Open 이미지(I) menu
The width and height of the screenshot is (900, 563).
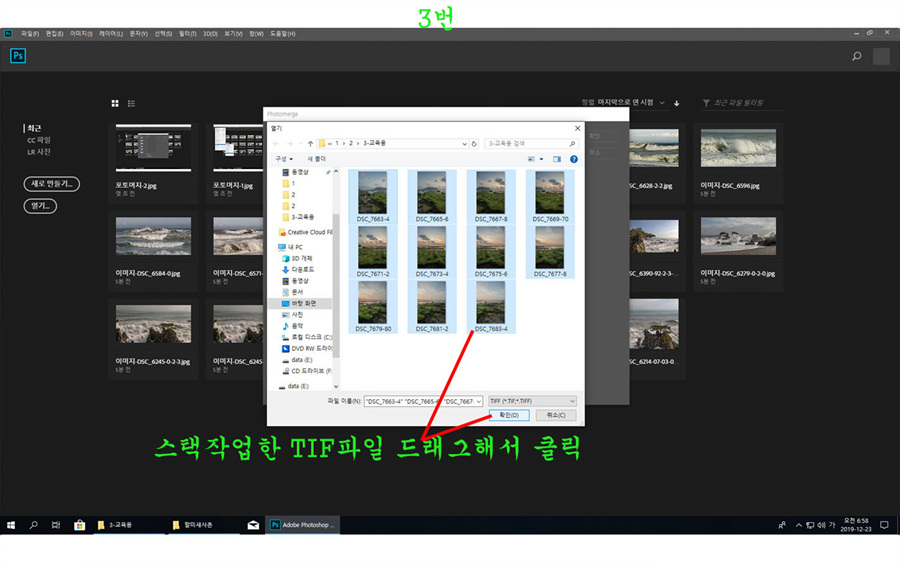click(81, 34)
